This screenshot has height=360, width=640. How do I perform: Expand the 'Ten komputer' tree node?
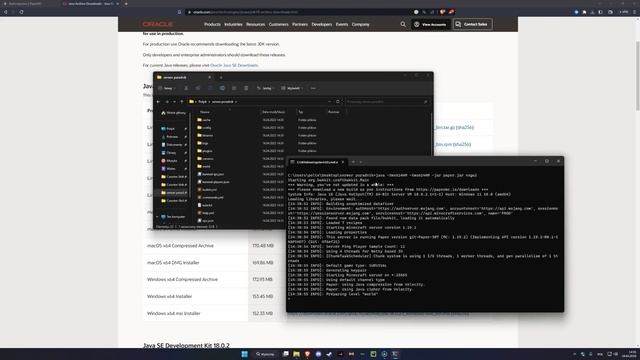(158, 217)
